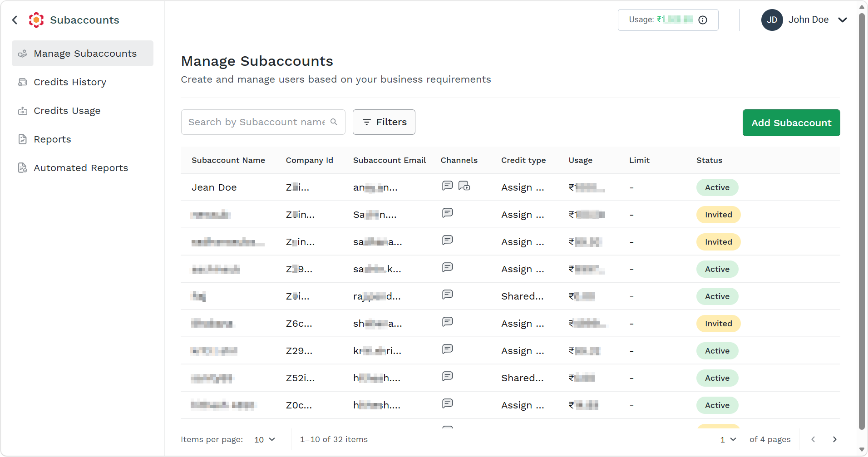Go to next page arrow
868x457 pixels.
(x=834, y=439)
